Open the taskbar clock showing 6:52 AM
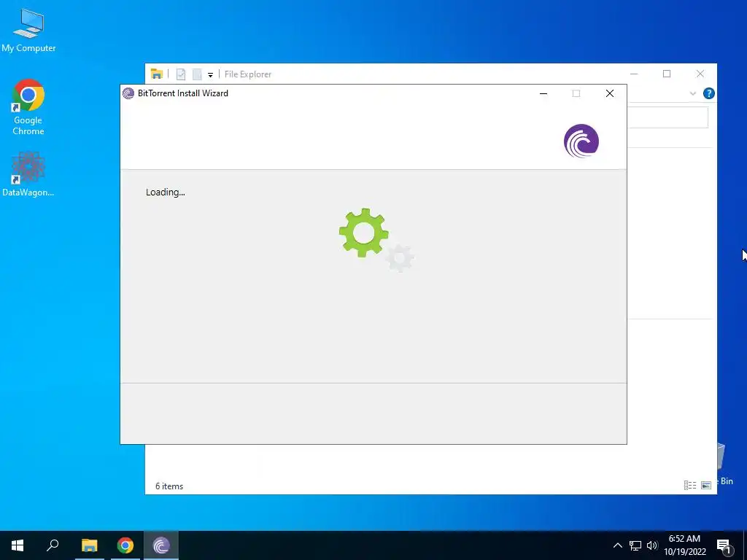 [684, 545]
